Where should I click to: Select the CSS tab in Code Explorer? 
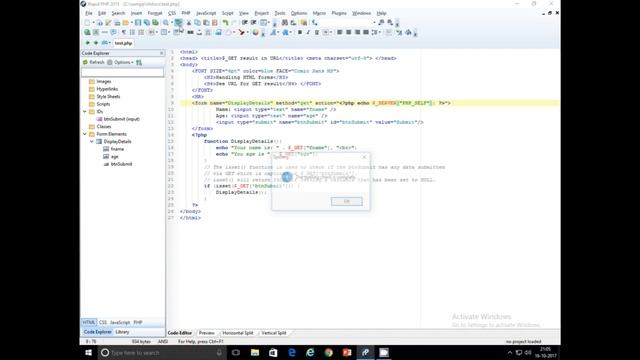[x=102, y=322]
